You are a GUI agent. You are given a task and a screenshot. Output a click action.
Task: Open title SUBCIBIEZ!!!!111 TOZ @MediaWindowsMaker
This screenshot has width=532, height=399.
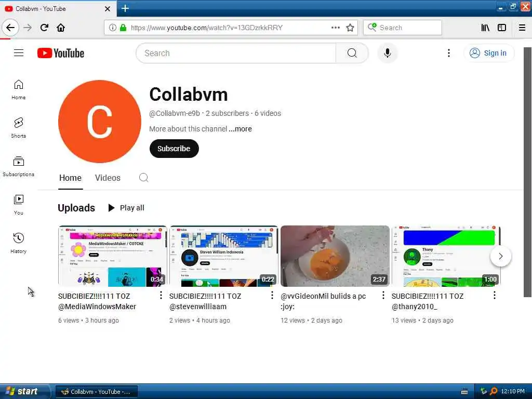[97, 301]
